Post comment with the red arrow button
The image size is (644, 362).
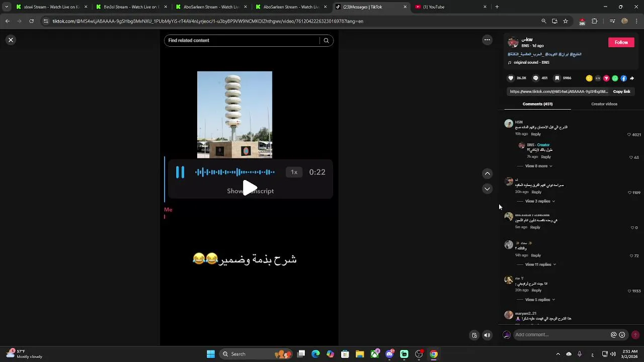click(635, 335)
